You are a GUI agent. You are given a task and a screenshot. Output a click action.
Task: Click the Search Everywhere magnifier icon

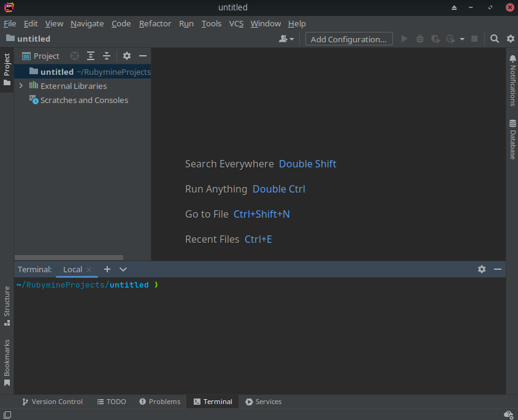495,39
